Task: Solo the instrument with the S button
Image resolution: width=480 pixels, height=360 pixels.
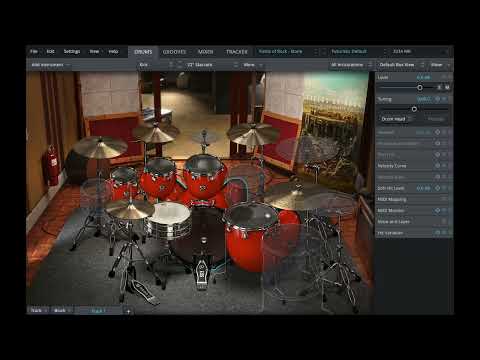Action: click(439, 87)
